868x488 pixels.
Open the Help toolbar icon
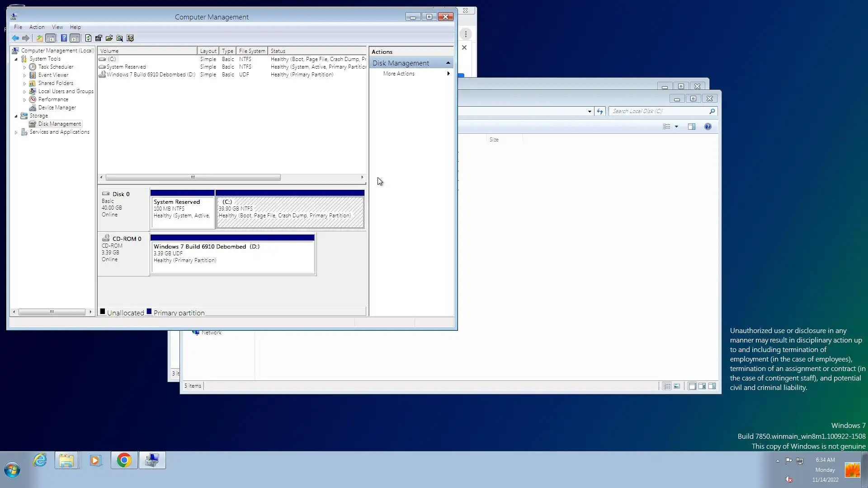[64, 38]
